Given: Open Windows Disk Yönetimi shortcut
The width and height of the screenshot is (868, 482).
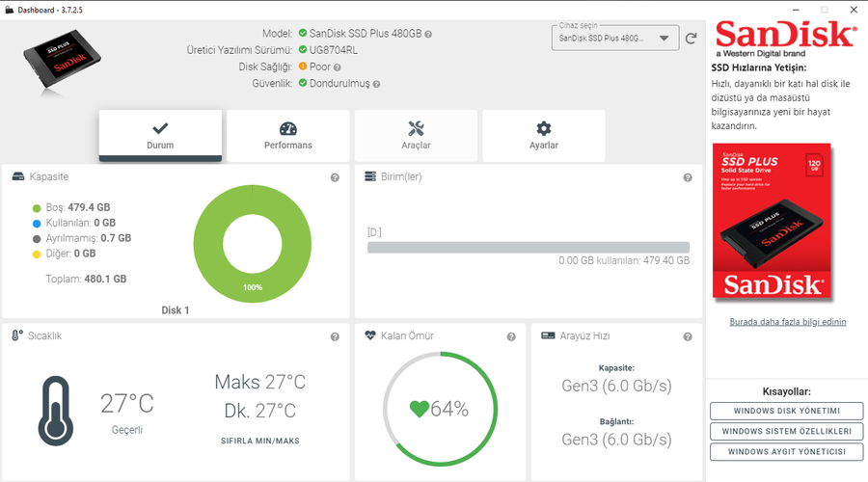Looking at the screenshot, I should (x=787, y=411).
